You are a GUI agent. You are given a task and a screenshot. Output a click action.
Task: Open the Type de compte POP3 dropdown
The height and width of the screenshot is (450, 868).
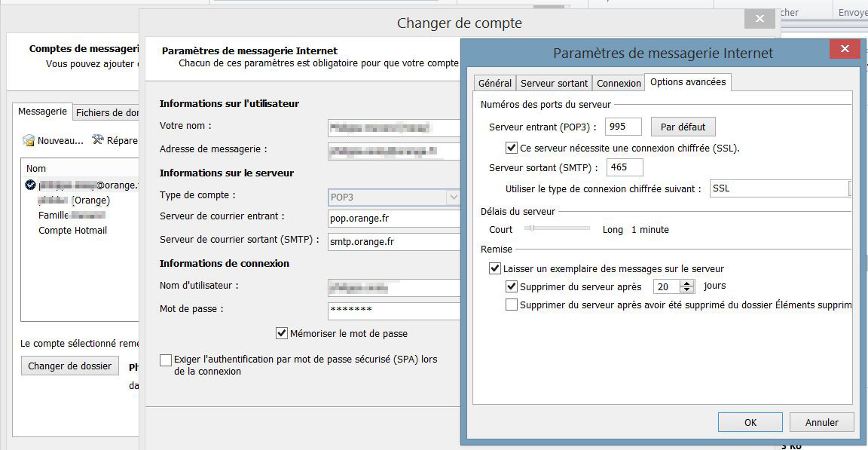coord(454,197)
